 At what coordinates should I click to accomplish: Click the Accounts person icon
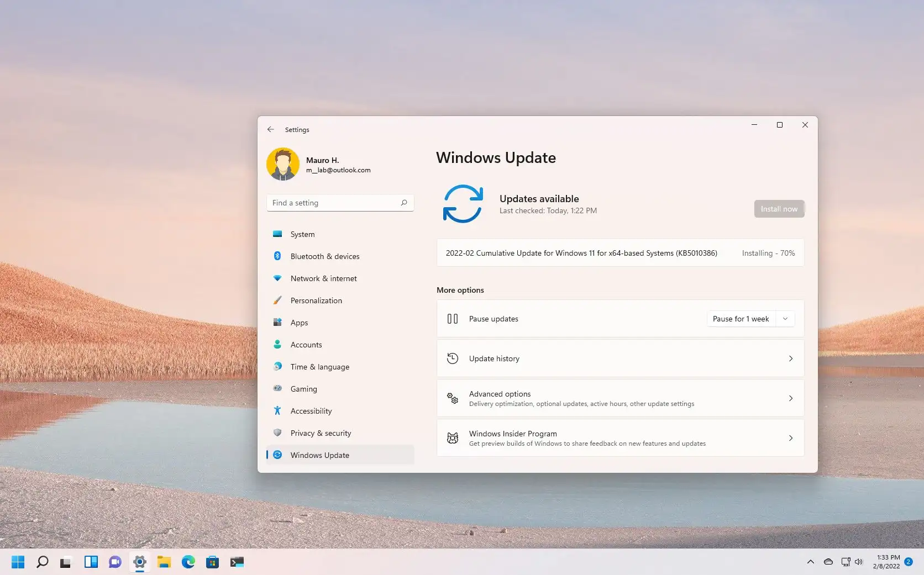pos(277,344)
